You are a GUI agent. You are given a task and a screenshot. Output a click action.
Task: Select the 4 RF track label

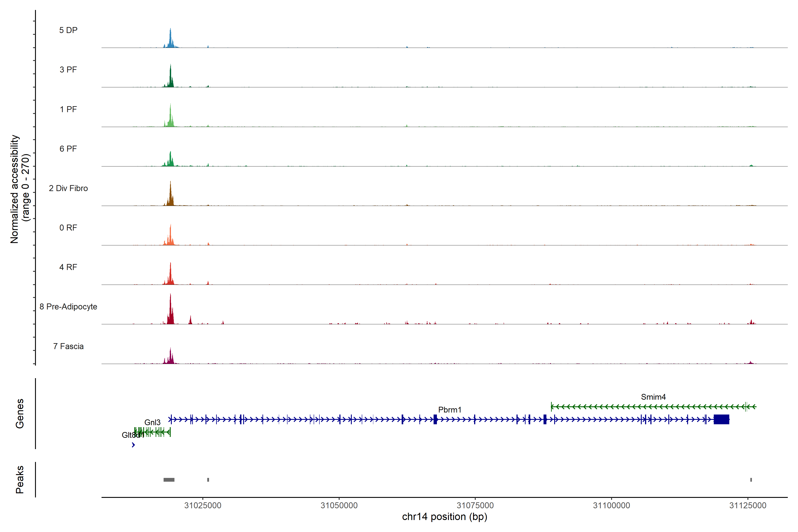[68, 267]
